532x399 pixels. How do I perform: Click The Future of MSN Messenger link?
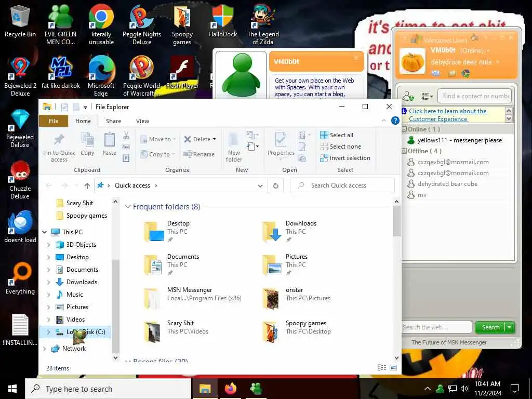(449, 342)
